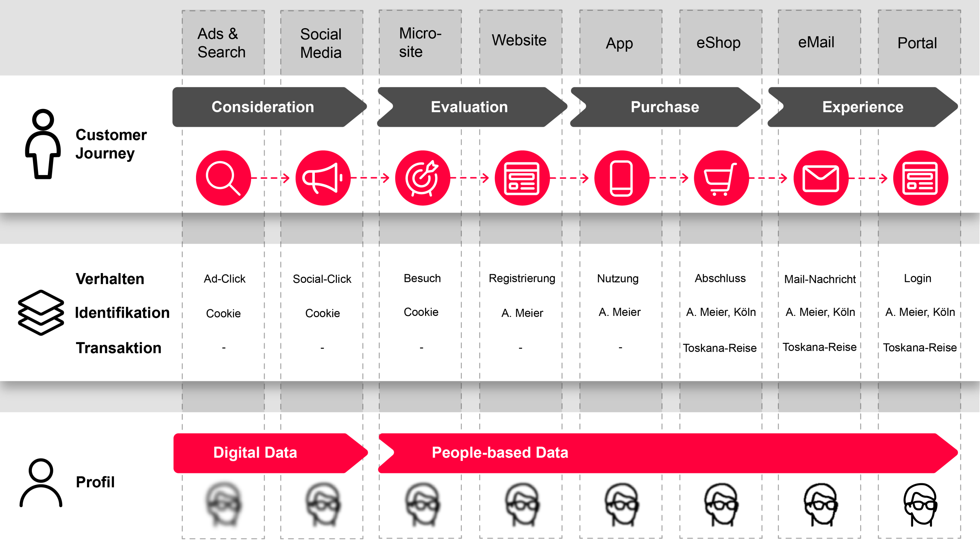Click the website/document icon in Evaluation
This screenshot has height=551, width=980.
[522, 176]
